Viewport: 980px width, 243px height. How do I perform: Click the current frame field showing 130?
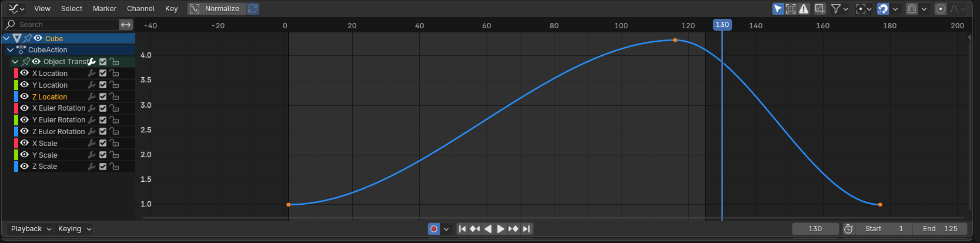point(815,229)
